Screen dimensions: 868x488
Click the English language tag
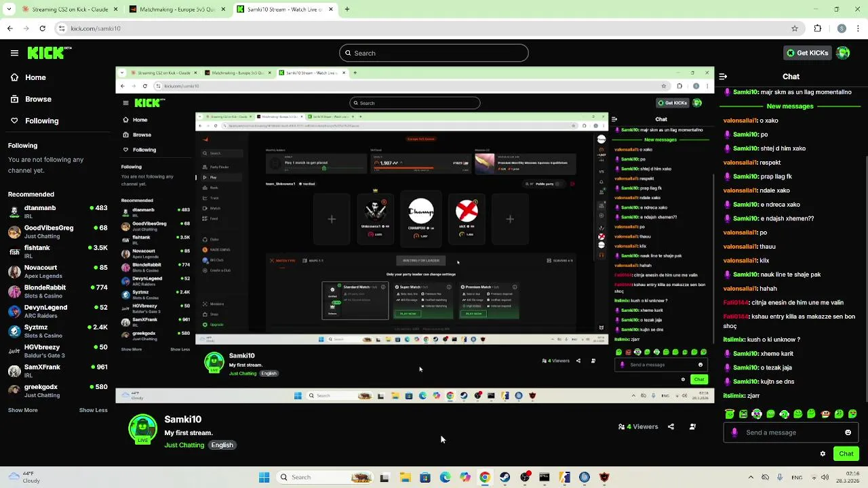click(x=222, y=445)
